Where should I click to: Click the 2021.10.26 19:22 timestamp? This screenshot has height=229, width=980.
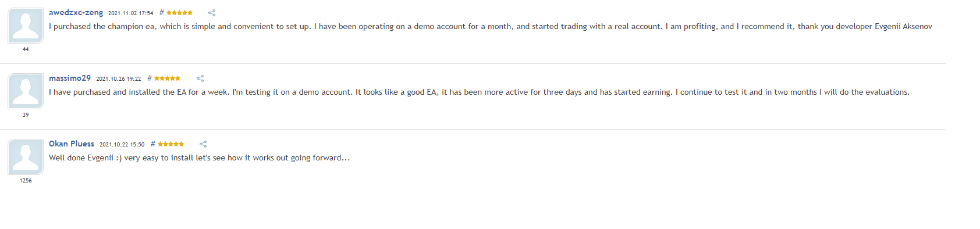[119, 78]
